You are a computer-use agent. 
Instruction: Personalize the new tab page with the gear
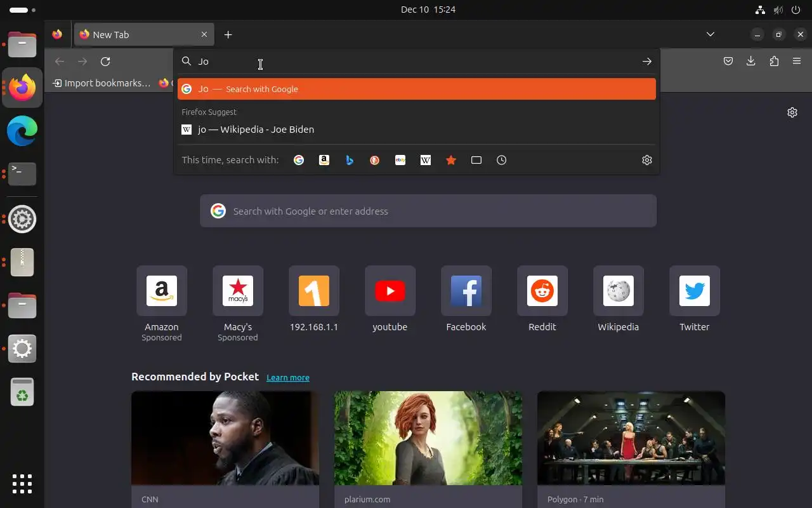(x=792, y=112)
